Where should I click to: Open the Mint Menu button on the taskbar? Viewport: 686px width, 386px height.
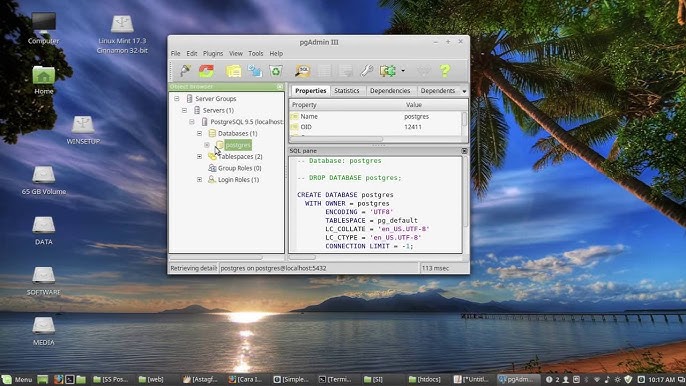pyautogui.click(x=18, y=379)
